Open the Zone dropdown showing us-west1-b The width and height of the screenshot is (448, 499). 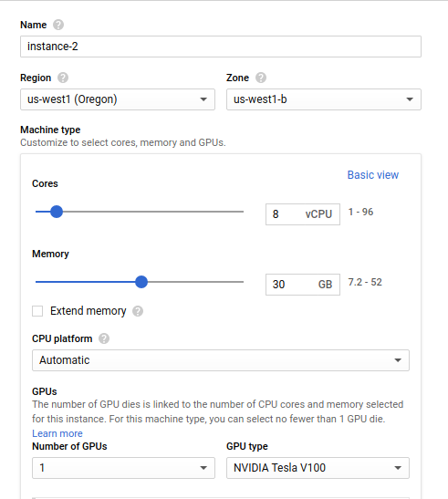point(324,99)
